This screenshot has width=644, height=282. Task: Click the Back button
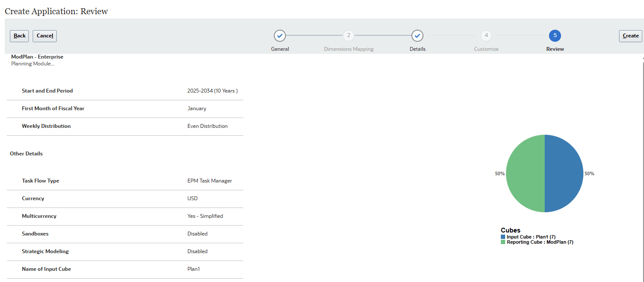19,36
